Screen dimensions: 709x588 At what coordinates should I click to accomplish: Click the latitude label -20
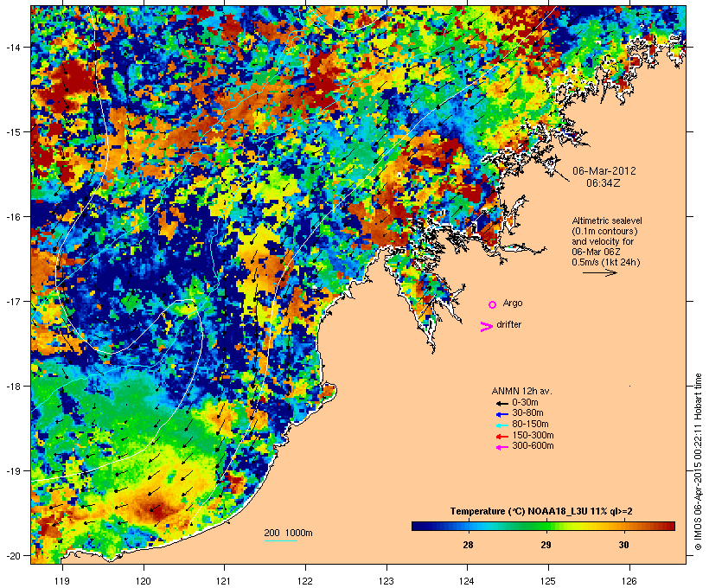13,555
